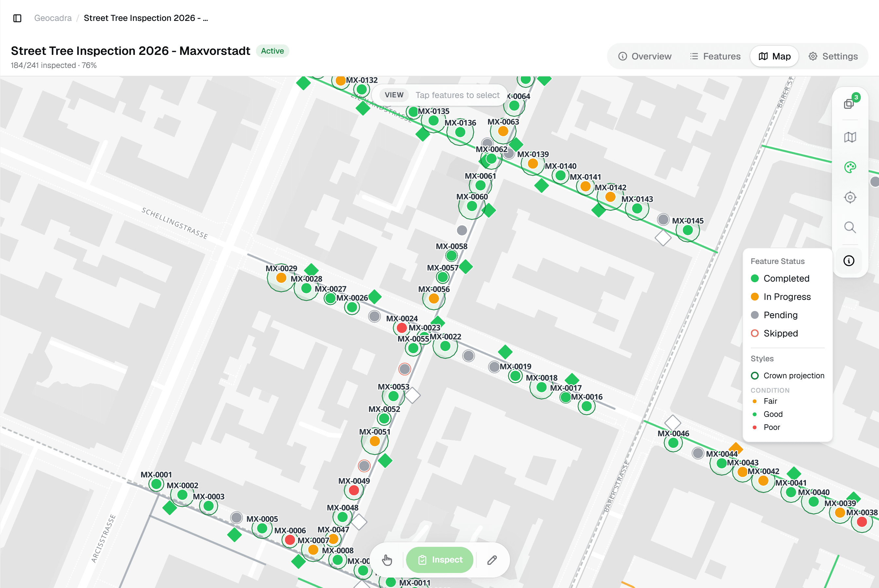
Task: Click the Pending legend entry
Action: [x=774, y=315]
